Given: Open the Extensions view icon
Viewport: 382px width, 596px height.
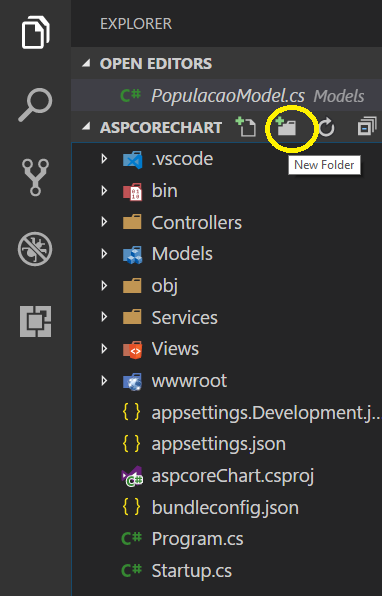Looking at the screenshot, I should pos(35,321).
